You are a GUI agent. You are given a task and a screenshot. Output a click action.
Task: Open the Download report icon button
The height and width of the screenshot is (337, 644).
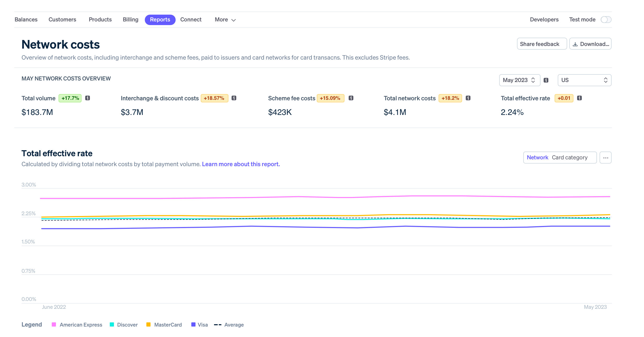[x=590, y=44]
